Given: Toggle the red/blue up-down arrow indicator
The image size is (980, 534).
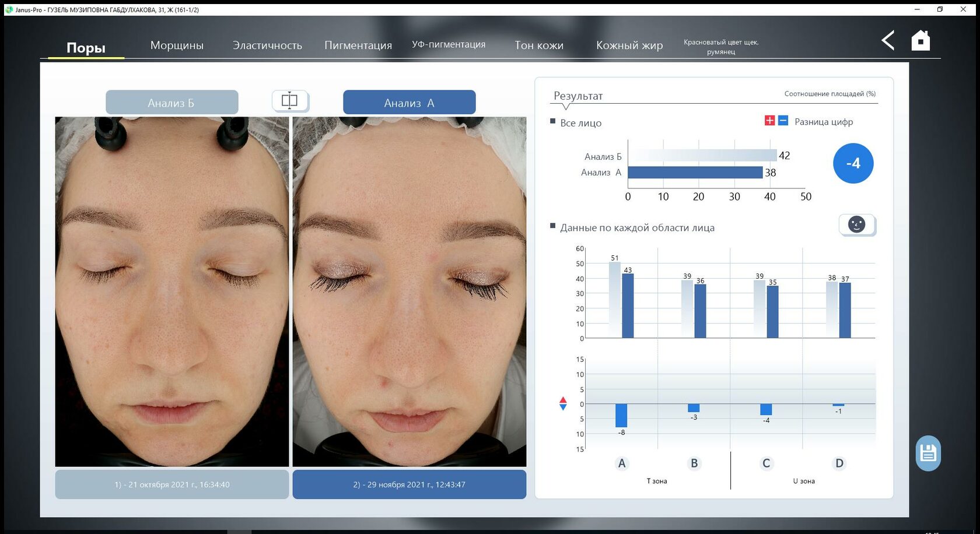Looking at the screenshot, I should pos(563,403).
